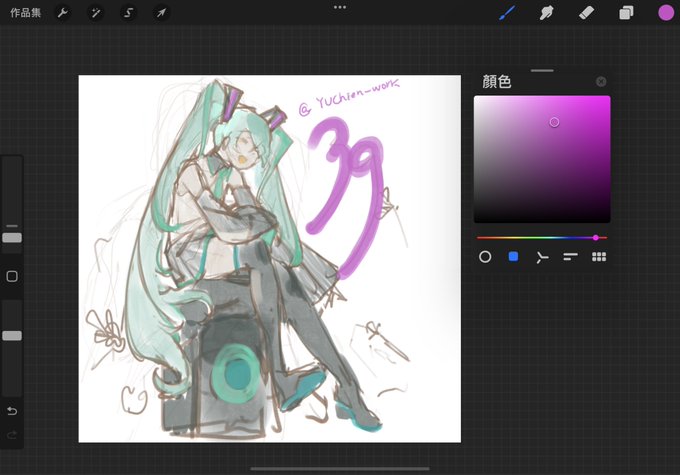Screen dimensions: 680x475
Task: Open the Actions wrench menu
Action: click(62, 13)
